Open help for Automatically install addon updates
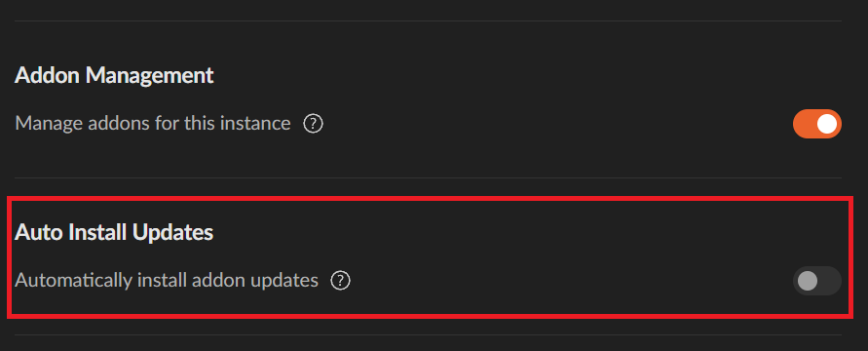The image size is (868, 351). (340, 281)
